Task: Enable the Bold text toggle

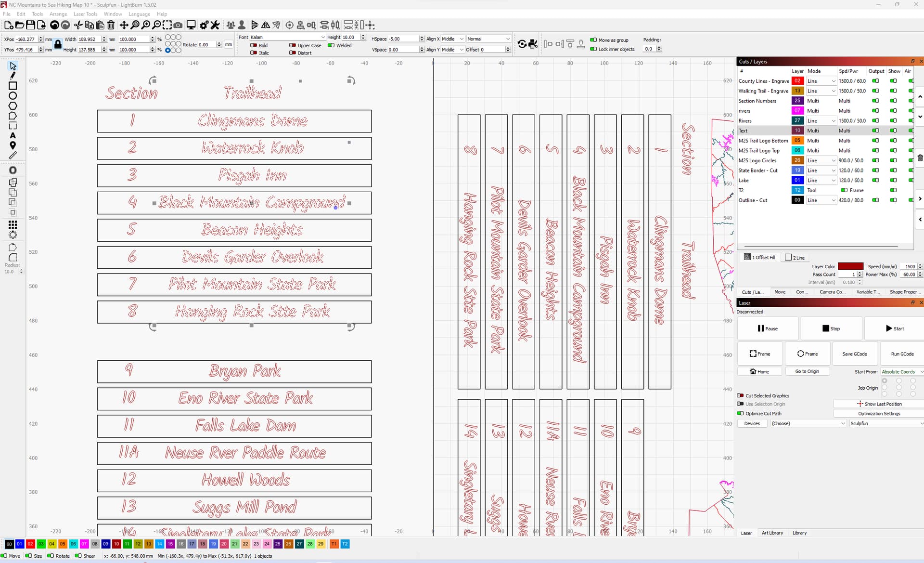Action: 253,45
